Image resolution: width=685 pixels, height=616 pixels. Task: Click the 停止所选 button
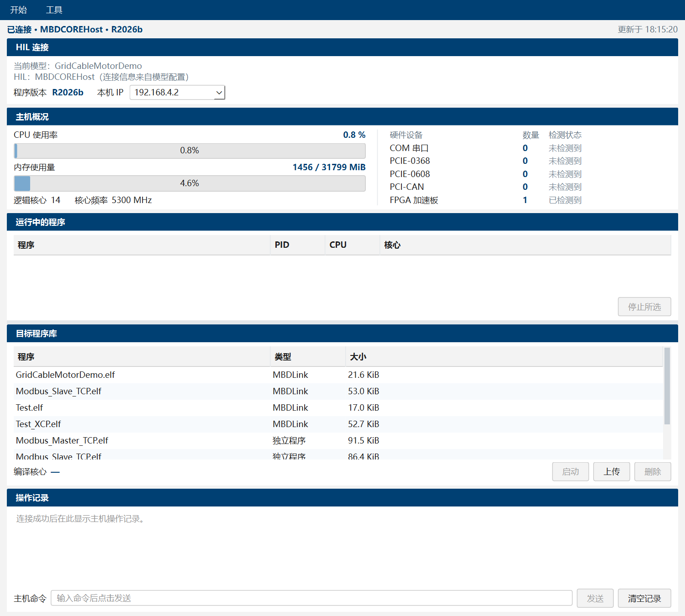coord(644,307)
